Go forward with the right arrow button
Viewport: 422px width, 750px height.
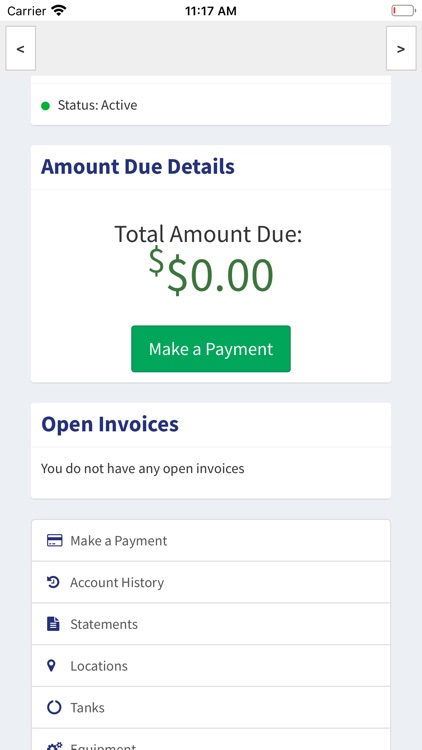pos(401,48)
